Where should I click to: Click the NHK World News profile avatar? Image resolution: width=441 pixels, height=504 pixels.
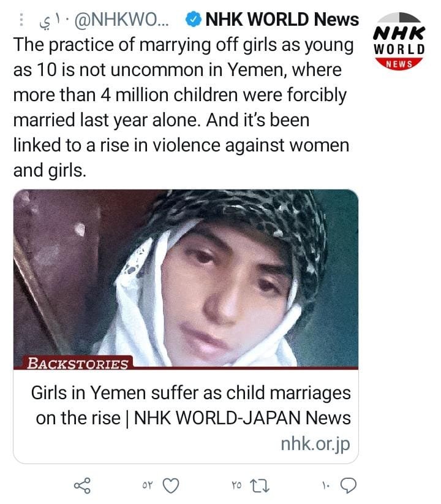(x=399, y=41)
